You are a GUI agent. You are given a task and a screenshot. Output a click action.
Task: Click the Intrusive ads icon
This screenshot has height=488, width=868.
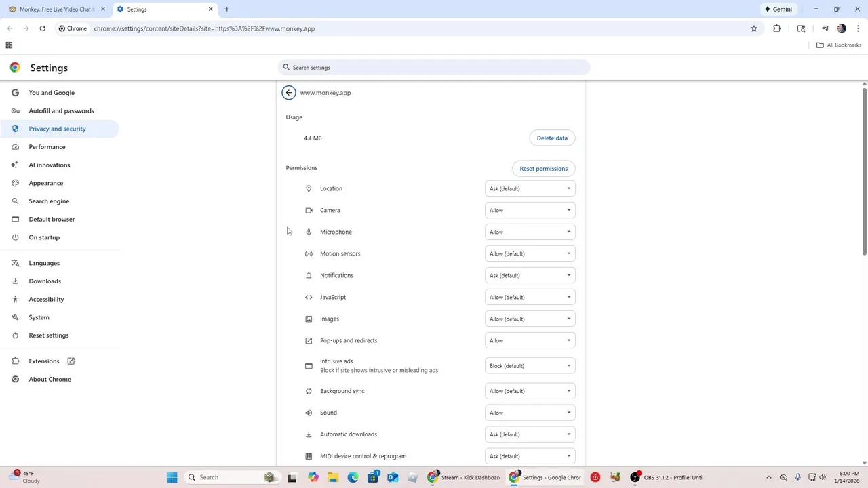(x=309, y=366)
